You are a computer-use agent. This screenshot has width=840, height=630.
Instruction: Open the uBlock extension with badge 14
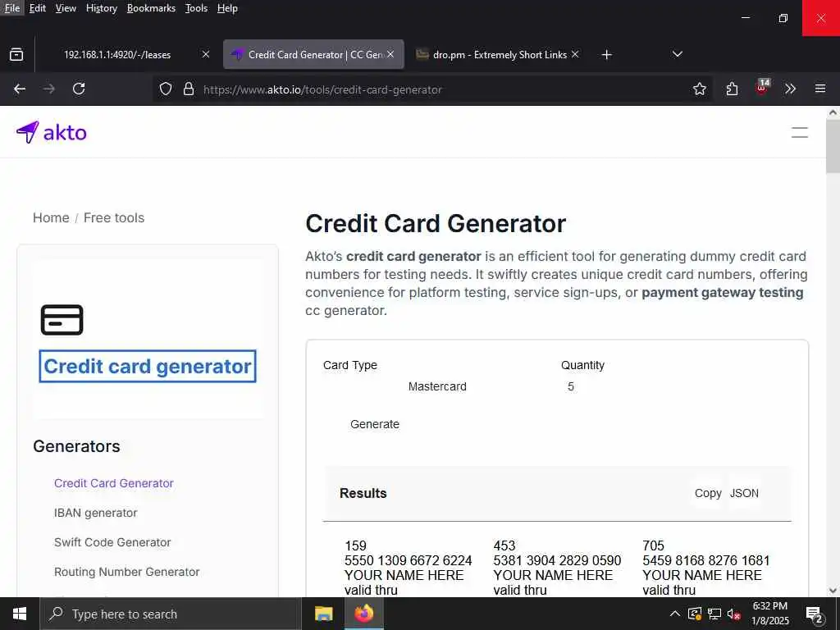[762, 88]
